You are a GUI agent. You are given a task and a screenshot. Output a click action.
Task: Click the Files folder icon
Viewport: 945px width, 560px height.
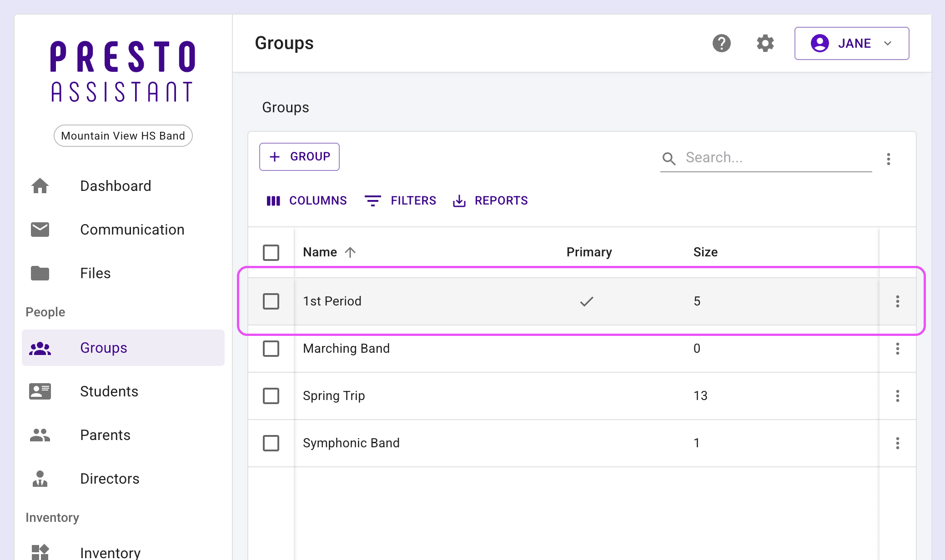[x=40, y=273]
